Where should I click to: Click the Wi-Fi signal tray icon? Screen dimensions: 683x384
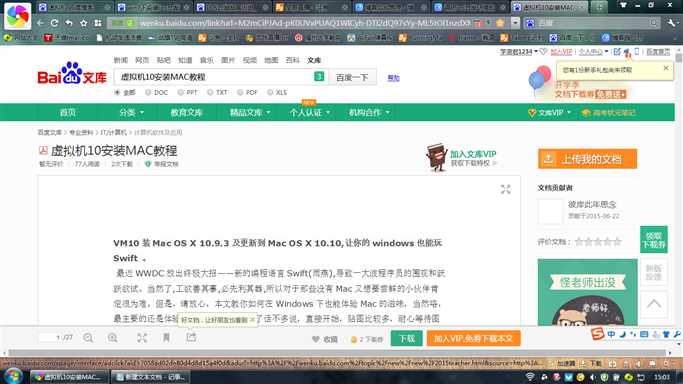[x=530, y=377]
